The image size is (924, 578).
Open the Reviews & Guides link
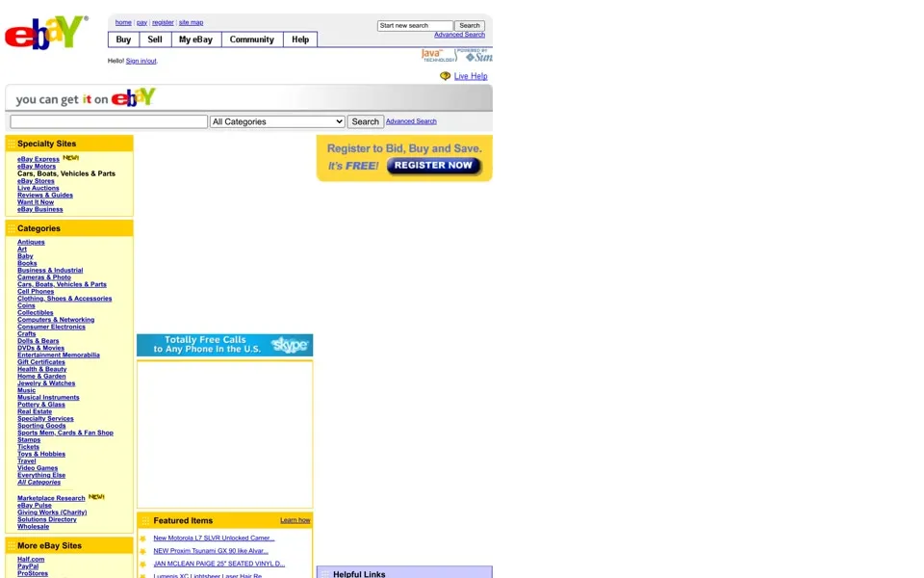[x=45, y=196]
